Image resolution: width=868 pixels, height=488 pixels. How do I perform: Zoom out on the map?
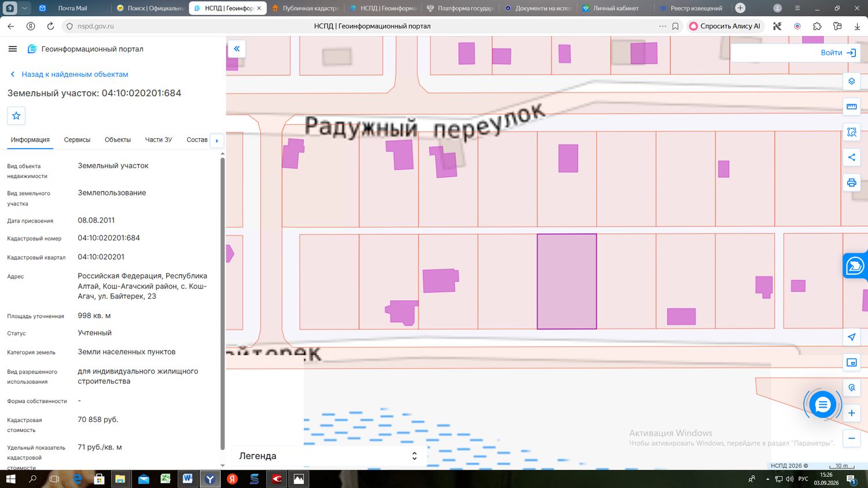tap(851, 438)
